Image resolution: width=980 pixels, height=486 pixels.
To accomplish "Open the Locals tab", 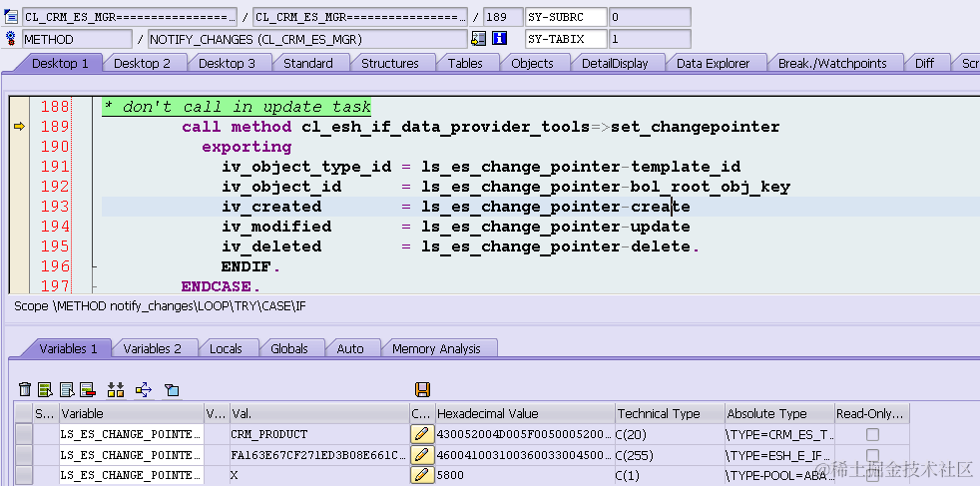I will coord(226,348).
